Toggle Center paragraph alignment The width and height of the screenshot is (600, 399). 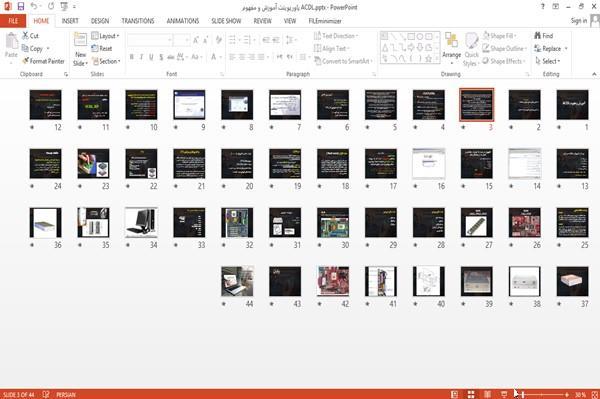click(x=242, y=57)
